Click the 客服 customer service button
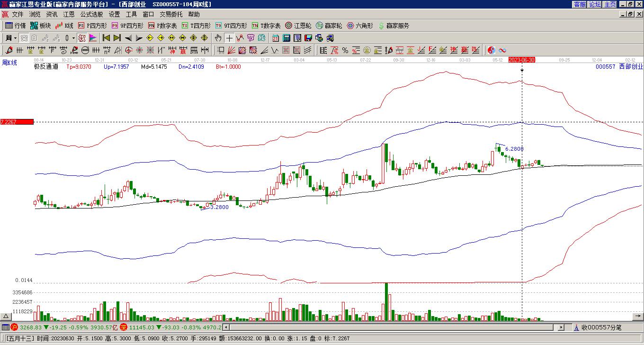 click(x=580, y=4)
